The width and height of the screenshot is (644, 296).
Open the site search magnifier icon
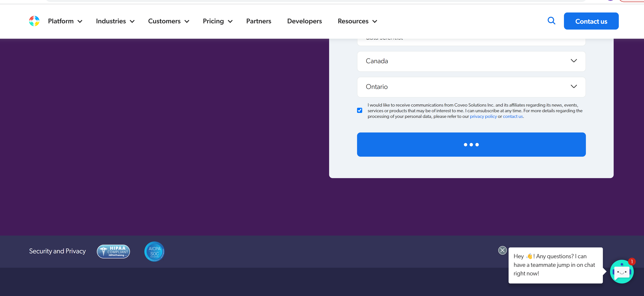click(551, 21)
